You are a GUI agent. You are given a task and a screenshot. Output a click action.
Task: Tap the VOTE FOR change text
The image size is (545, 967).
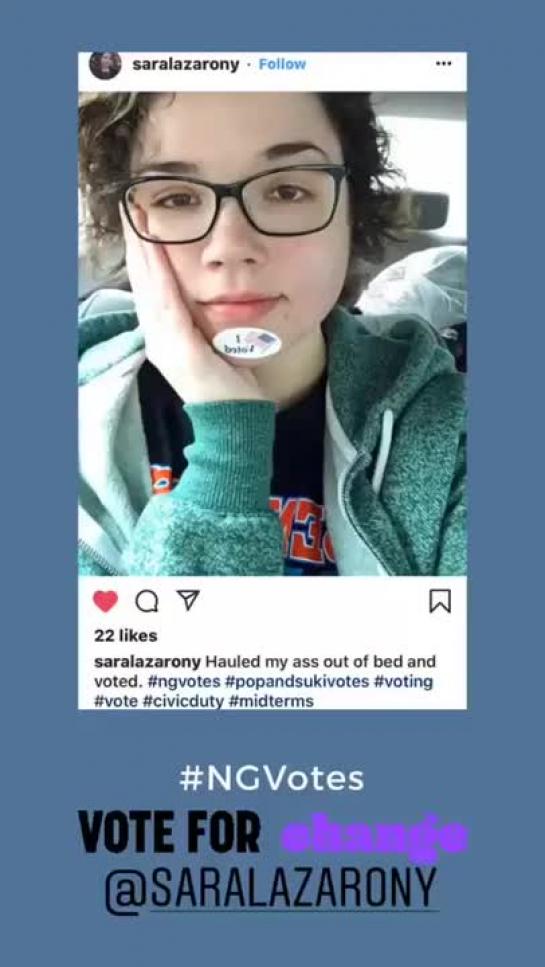pyautogui.click(x=273, y=835)
